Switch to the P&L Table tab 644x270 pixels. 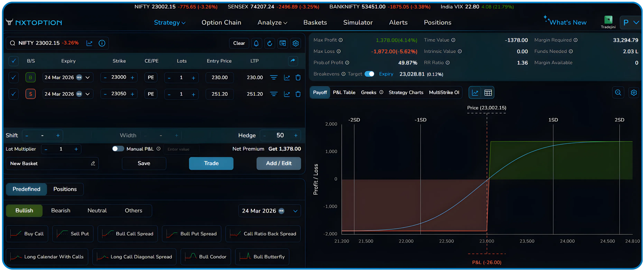(x=344, y=92)
